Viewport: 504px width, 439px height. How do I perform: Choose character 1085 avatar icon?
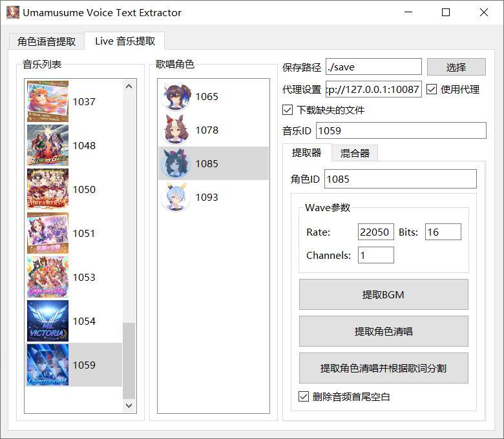point(176,163)
